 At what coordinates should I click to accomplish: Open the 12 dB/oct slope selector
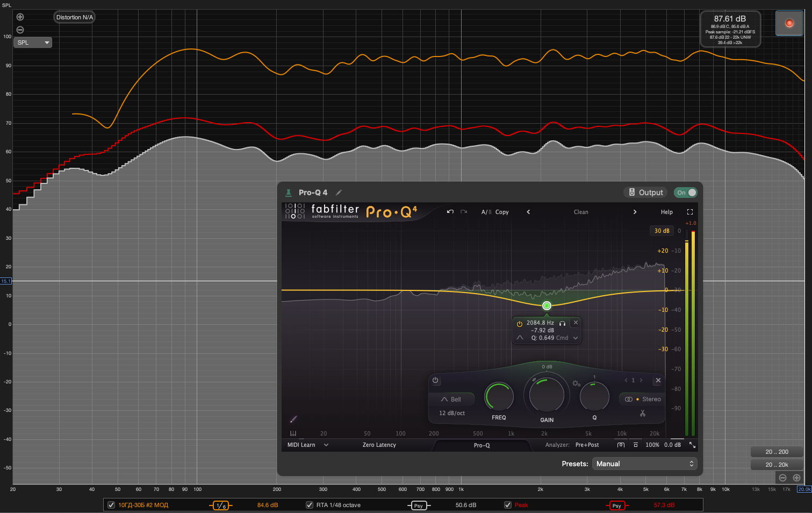452,413
